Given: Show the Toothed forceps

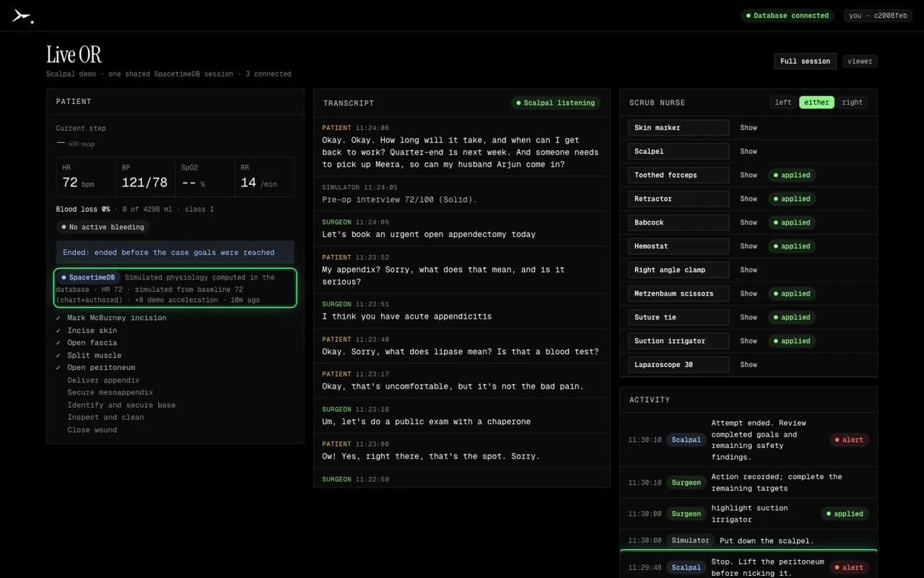Looking at the screenshot, I should pos(749,176).
